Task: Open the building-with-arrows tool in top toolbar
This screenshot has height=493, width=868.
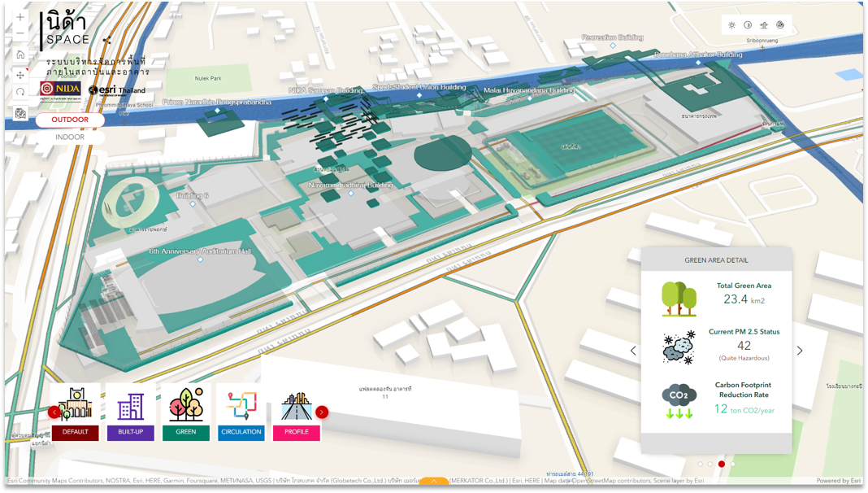Action: click(x=764, y=25)
